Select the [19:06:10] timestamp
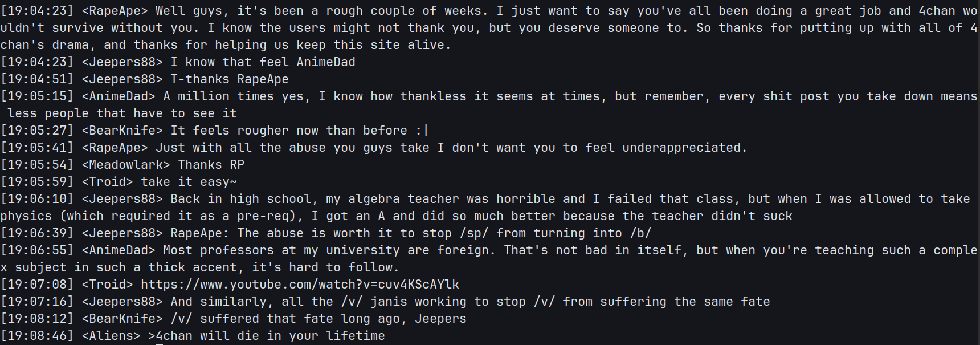The image size is (980, 345). pos(37,199)
